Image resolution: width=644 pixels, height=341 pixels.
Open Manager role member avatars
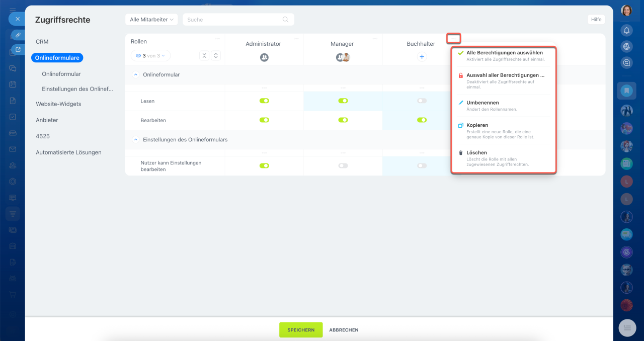point(343,57)
